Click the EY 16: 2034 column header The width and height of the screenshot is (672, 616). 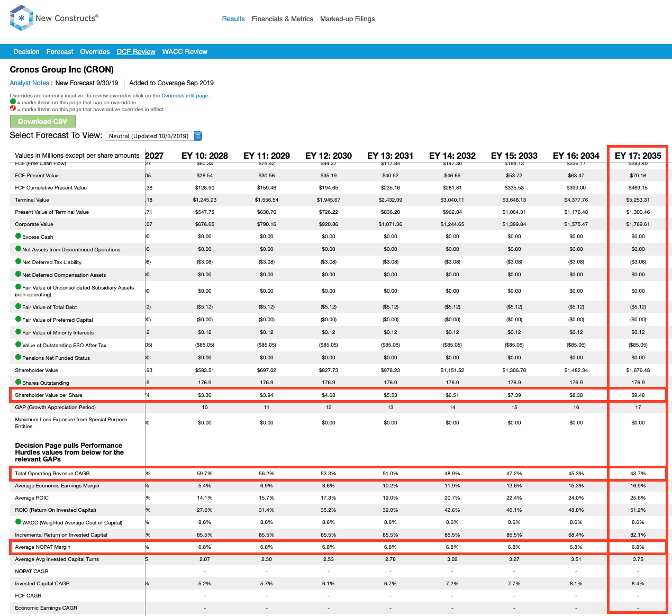576,156
